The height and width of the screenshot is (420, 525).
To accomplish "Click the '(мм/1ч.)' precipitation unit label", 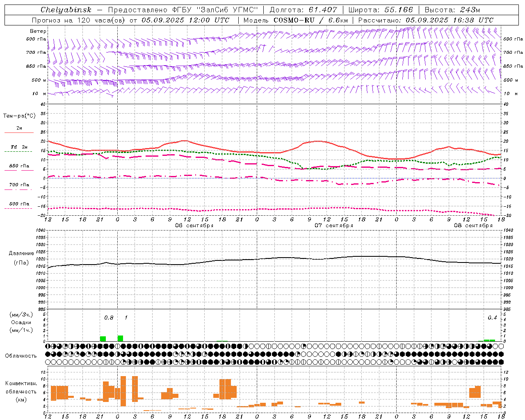I will 21,330.
